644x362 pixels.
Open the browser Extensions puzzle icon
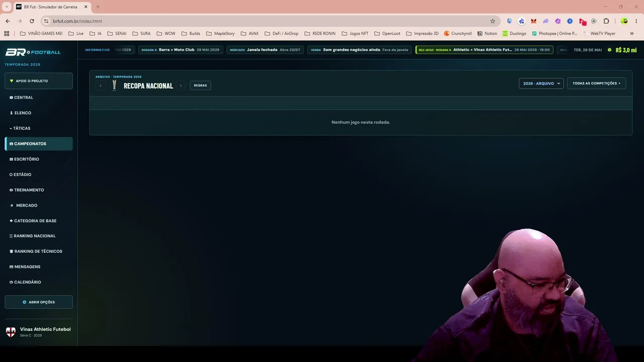click(606, 21)
